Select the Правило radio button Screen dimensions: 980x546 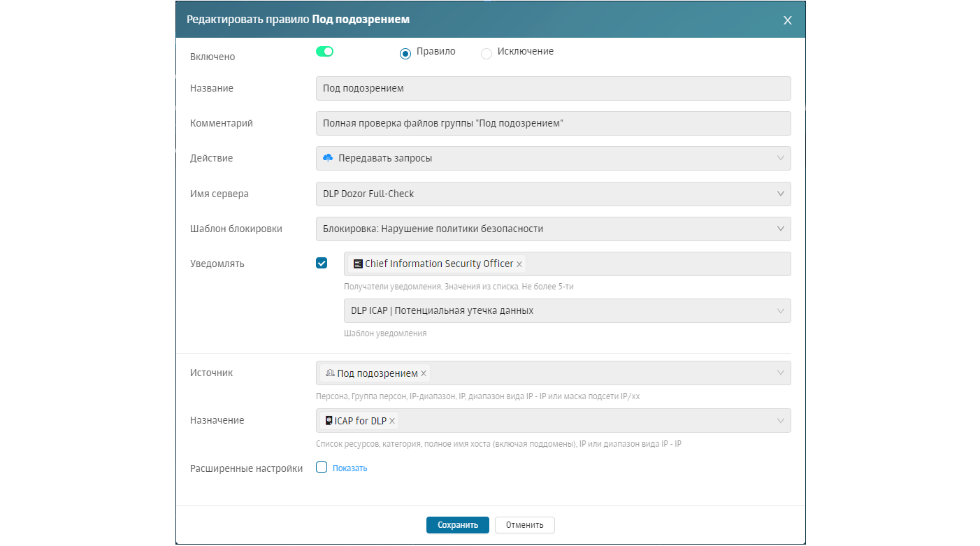pos(405,54)
